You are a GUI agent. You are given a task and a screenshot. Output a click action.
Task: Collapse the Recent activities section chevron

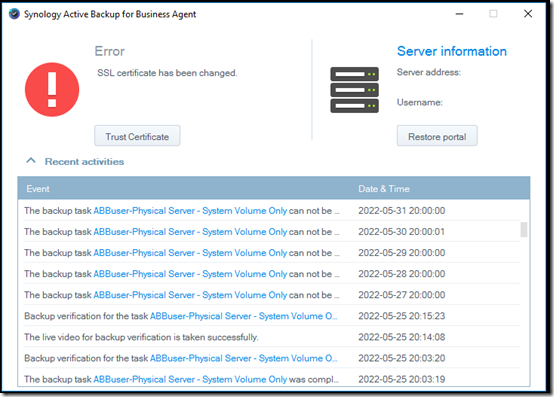31,161
